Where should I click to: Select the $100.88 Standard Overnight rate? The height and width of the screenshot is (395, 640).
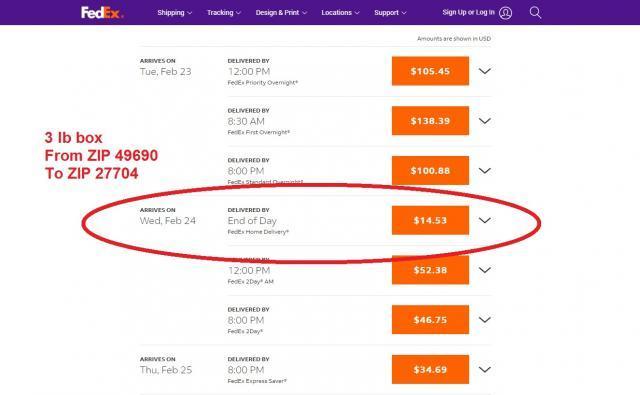point(430,171)
